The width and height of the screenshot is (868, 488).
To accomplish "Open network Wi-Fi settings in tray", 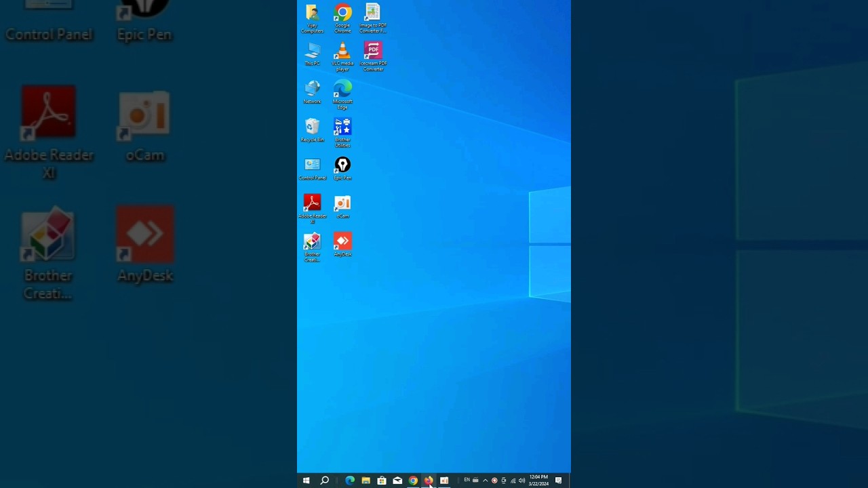I will click(x=513, y=481).
